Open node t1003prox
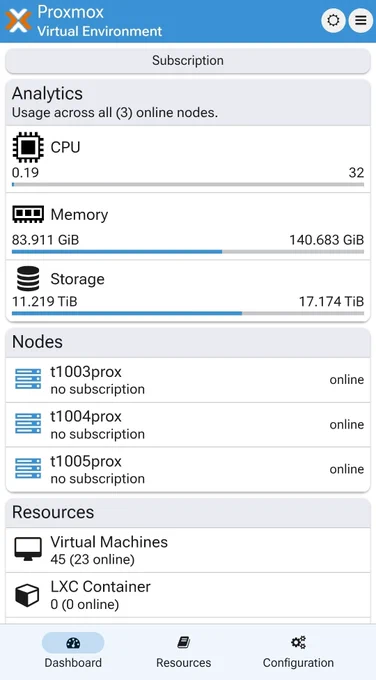The width and height of the screenshot is (376, 680). [188, 380]
